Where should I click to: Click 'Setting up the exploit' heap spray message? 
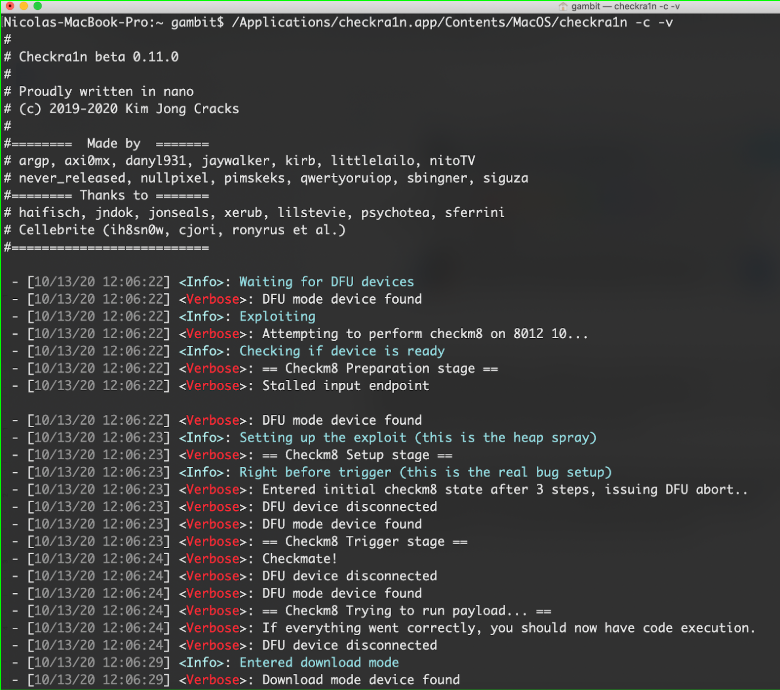coord(418,438)
